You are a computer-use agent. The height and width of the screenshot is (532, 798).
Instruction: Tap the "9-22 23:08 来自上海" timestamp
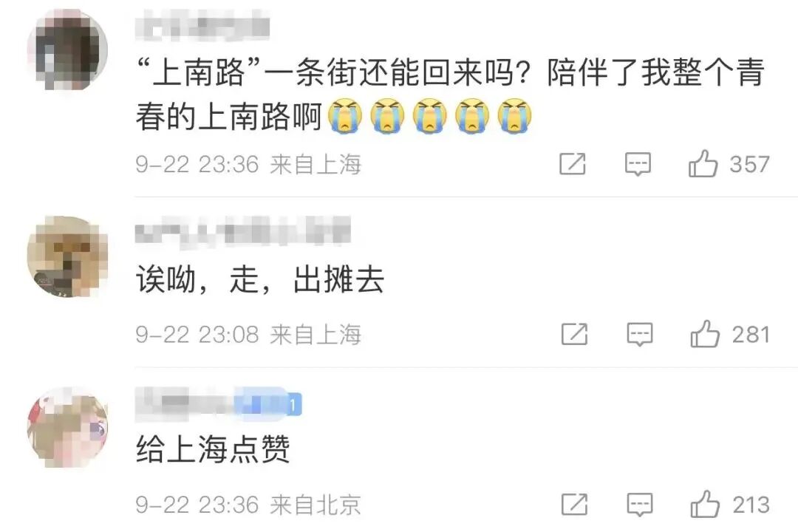(x=248, y=335)
